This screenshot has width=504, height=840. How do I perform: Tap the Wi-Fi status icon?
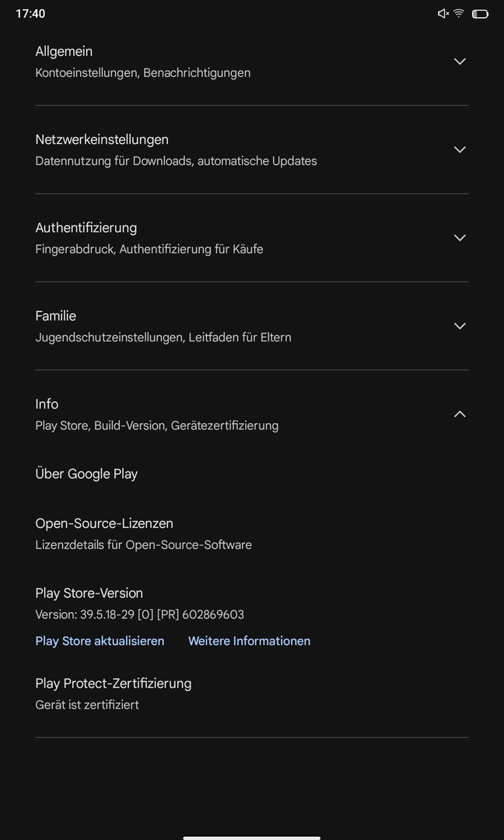pyautogui.click(x=459, y=13)
